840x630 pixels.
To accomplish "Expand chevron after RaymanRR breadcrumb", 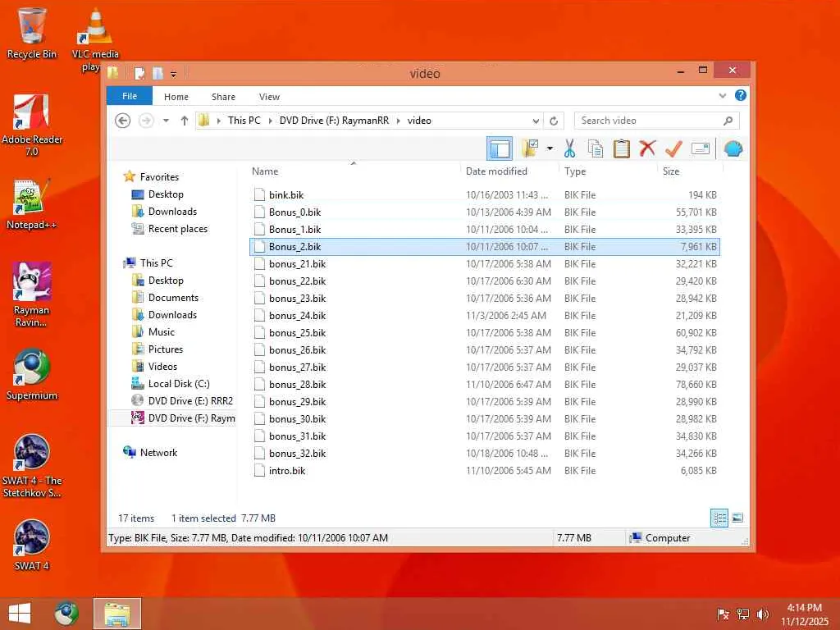I will 398,121.
